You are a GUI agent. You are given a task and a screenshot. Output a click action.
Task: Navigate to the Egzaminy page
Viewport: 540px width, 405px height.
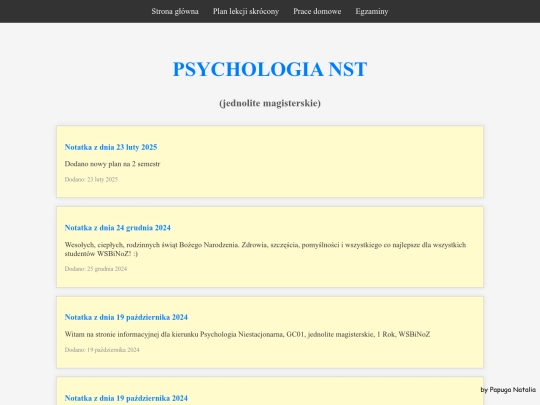coord(372,11)
